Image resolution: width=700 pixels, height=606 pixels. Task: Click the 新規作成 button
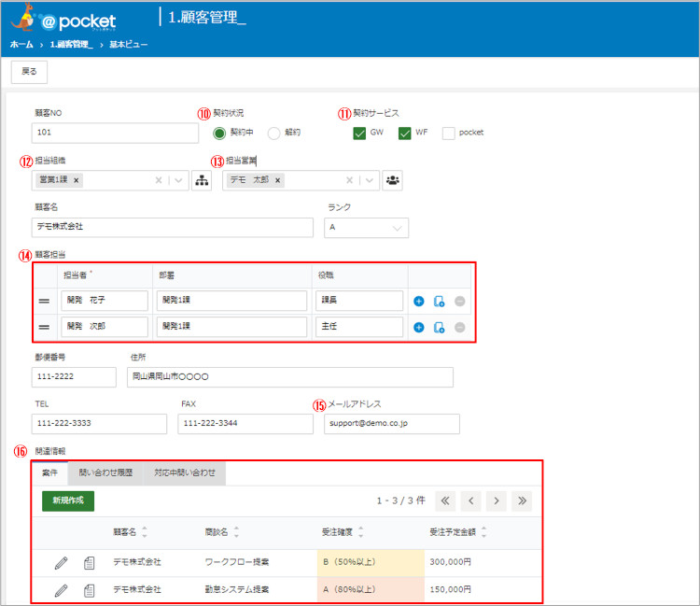[x=68, y=501]
